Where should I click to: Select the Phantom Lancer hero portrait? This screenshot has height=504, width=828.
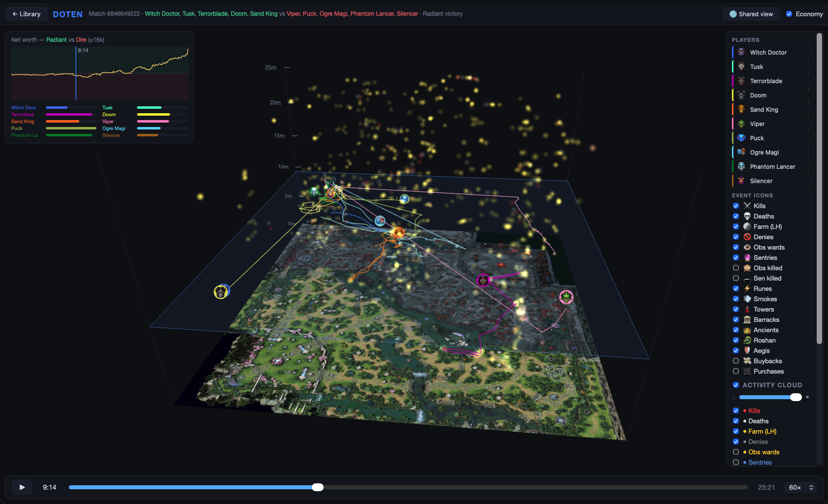pyautogui.click(x=741, y=166)
